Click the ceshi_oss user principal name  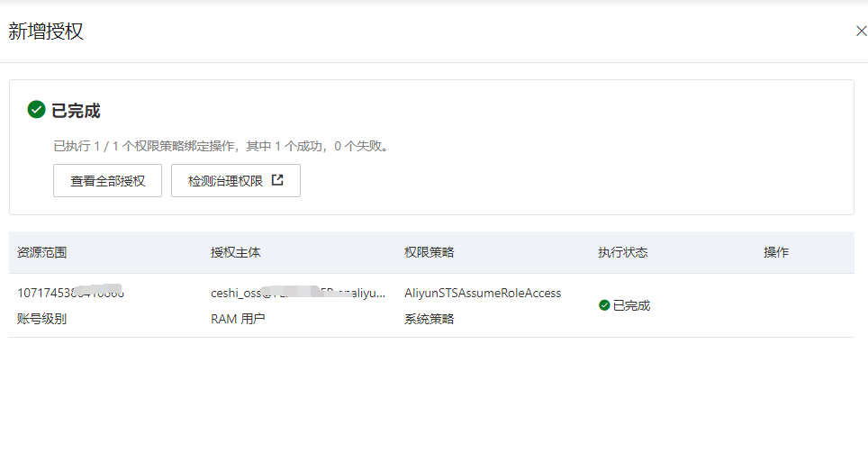(298, 293)
